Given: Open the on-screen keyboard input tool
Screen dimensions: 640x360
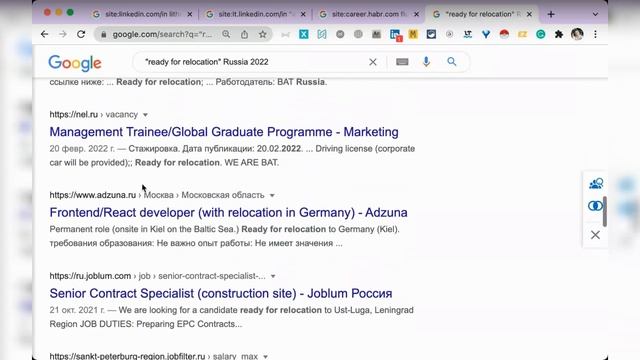Looking at the screenshot, I should pyautogui.click(x=402, y=62).
